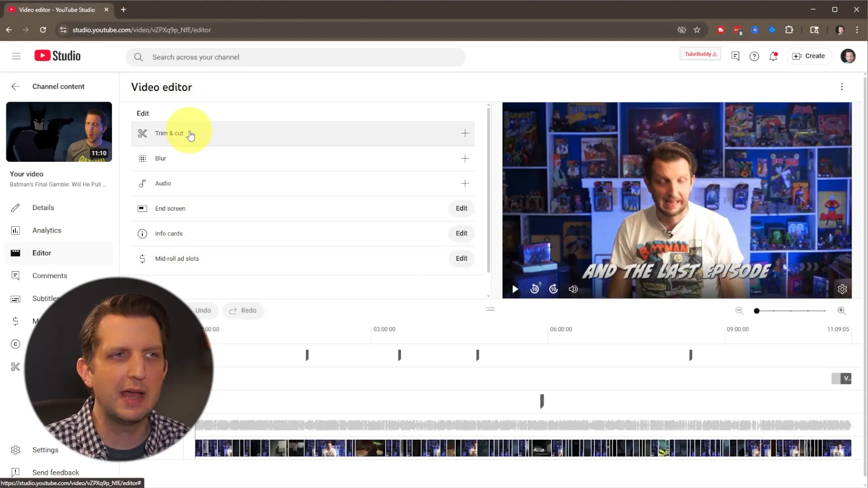Open the Video editor three-dot options menu

[x=842, y=87]
